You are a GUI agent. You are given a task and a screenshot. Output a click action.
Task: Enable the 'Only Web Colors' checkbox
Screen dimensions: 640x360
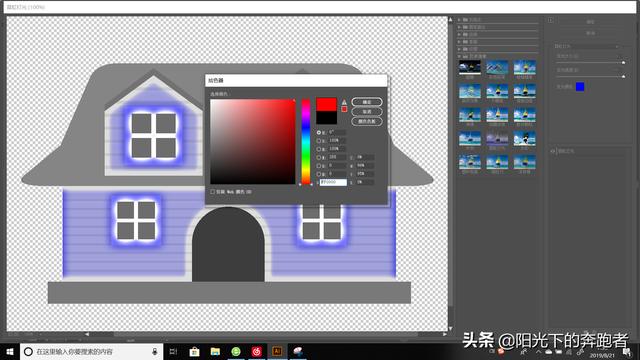[212, 191]
